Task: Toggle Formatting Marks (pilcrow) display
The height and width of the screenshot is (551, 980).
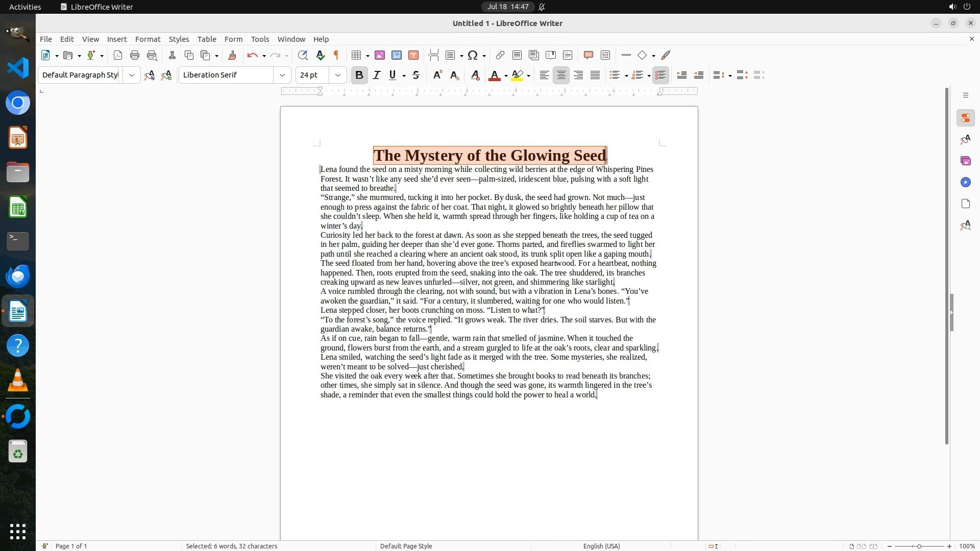Action: pyautogui.click(x=336, y=55)
